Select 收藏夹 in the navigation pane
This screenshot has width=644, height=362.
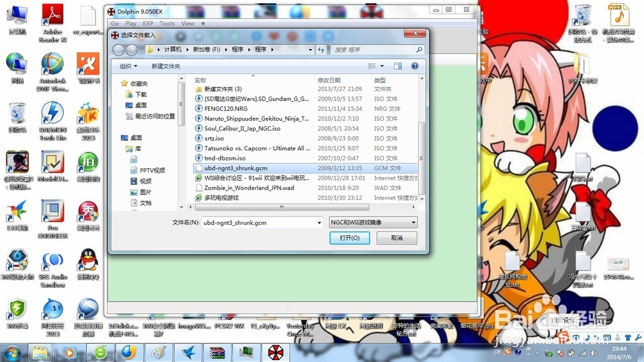pyautogui.click(x=134, y=83)
